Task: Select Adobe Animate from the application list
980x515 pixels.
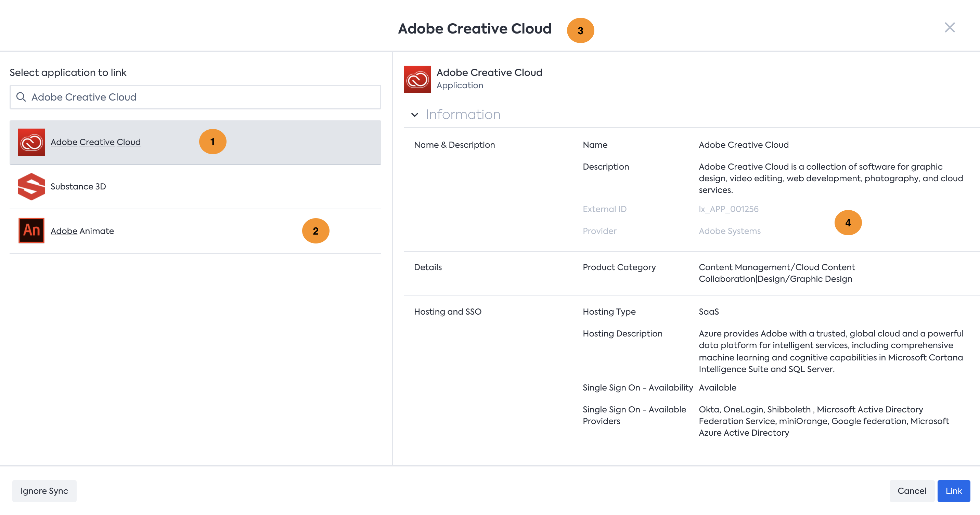Action: 82,231
